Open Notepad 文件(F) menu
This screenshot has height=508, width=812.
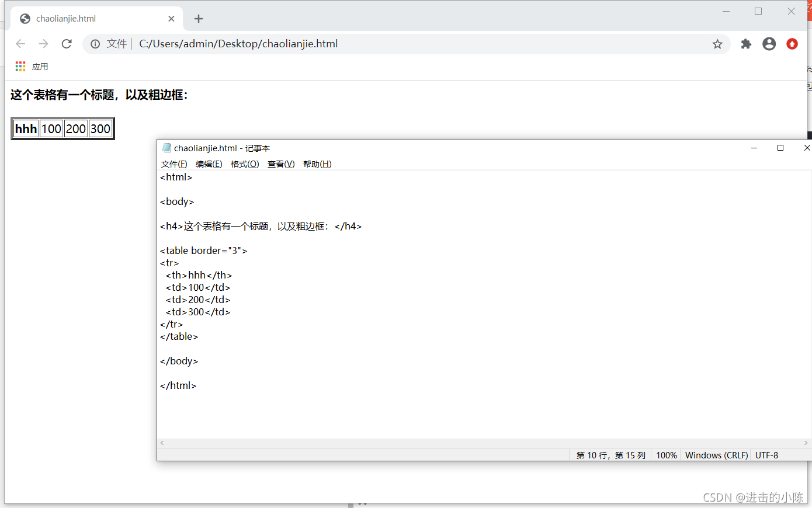(174, 164)
